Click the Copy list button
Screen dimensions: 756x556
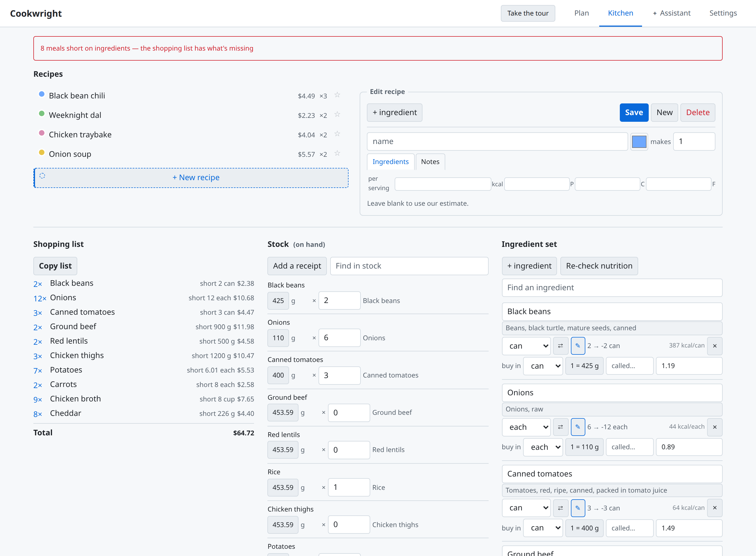55,266
